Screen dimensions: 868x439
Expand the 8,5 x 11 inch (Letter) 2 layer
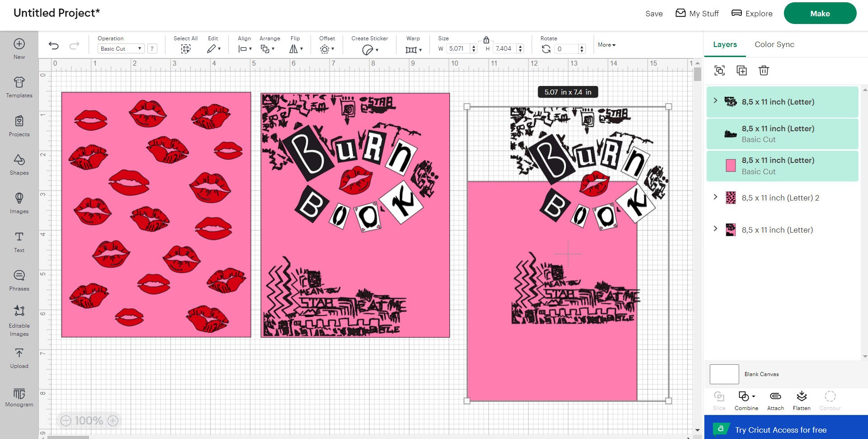click(716, 197)
